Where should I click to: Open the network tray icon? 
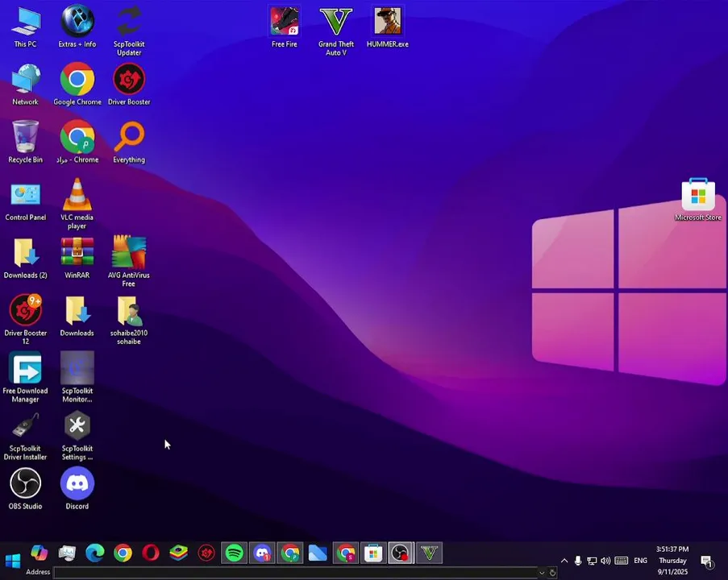coord(592,561)
